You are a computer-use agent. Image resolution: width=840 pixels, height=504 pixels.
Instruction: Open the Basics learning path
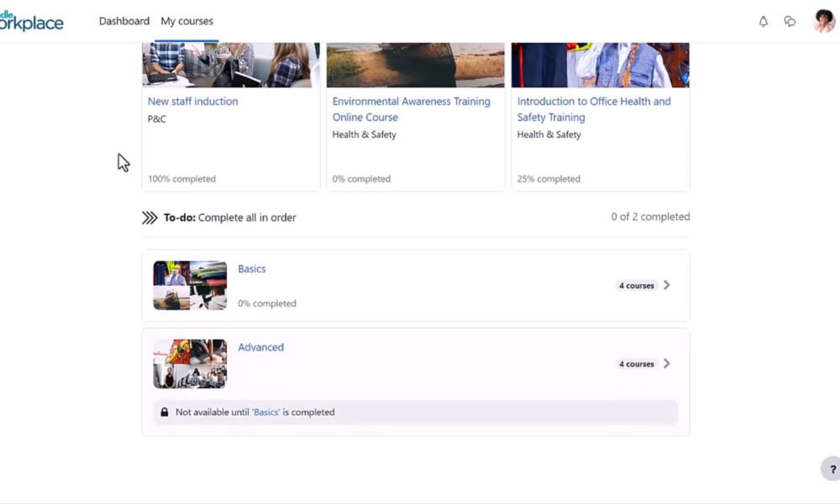[252, 268]
